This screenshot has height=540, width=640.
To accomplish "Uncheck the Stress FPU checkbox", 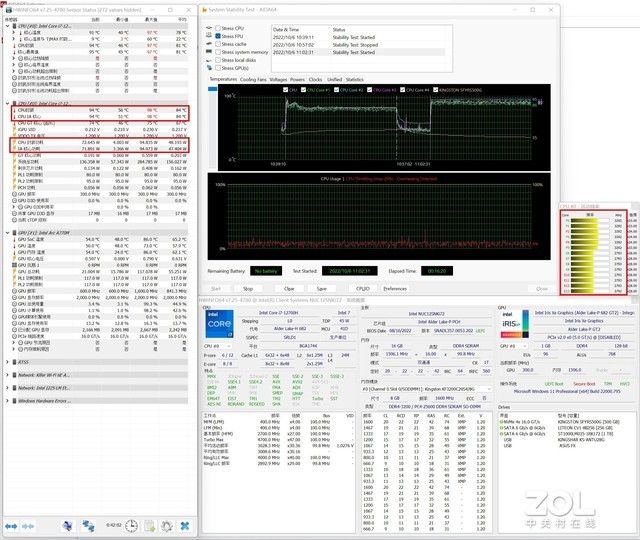I will click(x=219, y=35).
